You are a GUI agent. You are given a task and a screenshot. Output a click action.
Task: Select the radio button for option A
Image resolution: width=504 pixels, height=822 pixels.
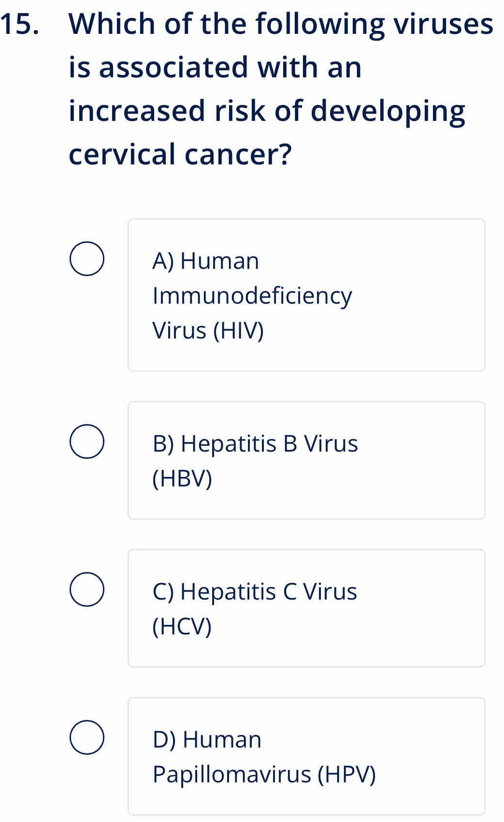(x=87, y=259)
